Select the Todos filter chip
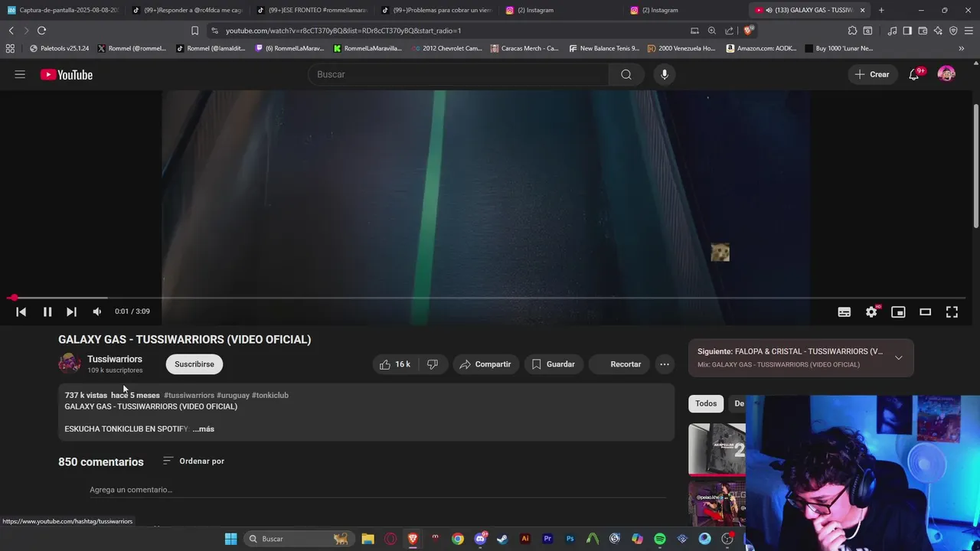This screenshot has width=980, height=551. click(706, 403)
